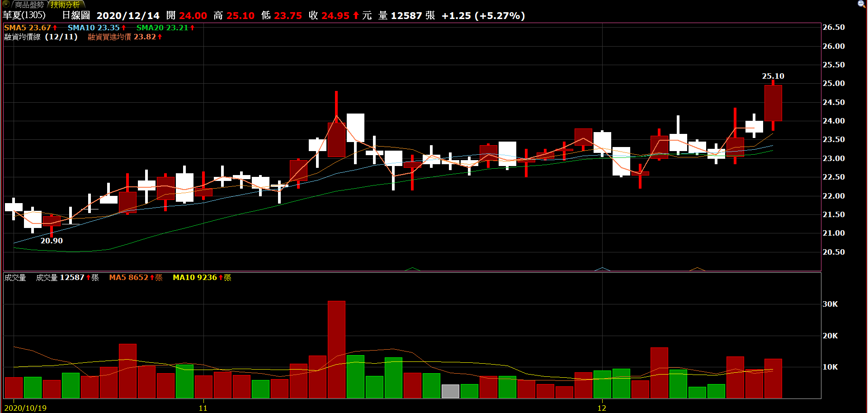Open the round dropdown button beside the tabs
The height and width of the screenshot is (413, 868).
click(6, 4)
